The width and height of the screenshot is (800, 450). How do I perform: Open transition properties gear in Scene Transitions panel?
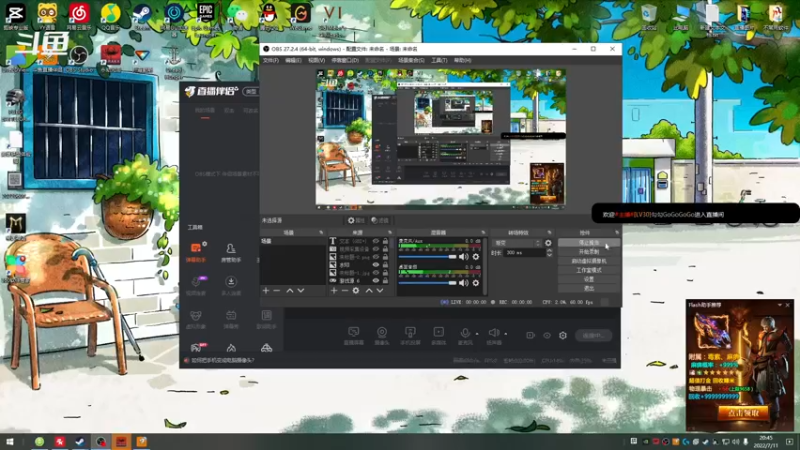pos(548,243)
